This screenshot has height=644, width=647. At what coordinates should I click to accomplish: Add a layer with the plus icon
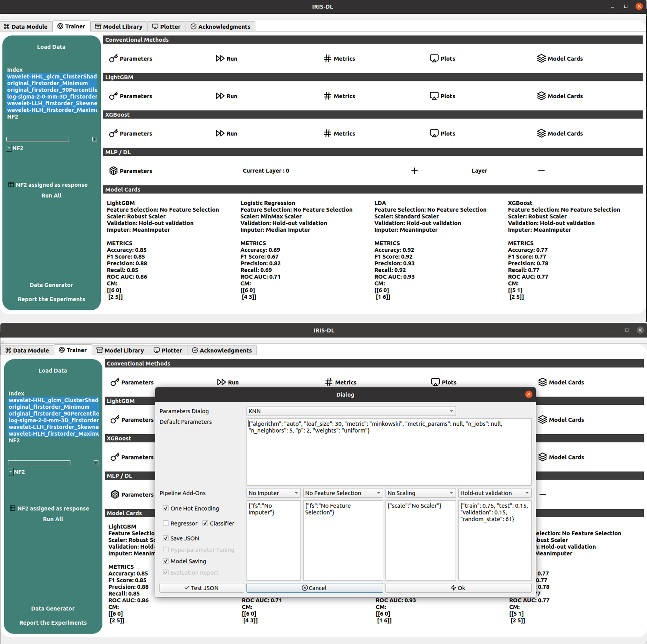coord(414,171)
